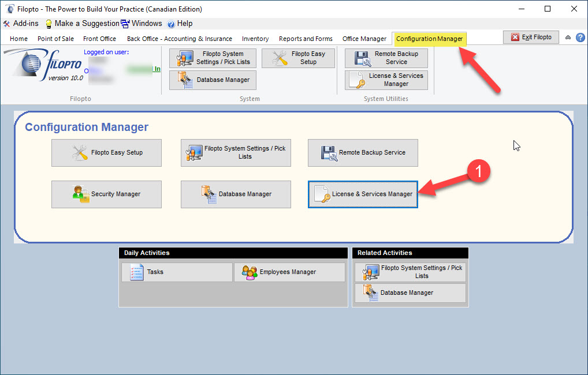Click the Filopto Easy Setup panel button

[106, 153]
